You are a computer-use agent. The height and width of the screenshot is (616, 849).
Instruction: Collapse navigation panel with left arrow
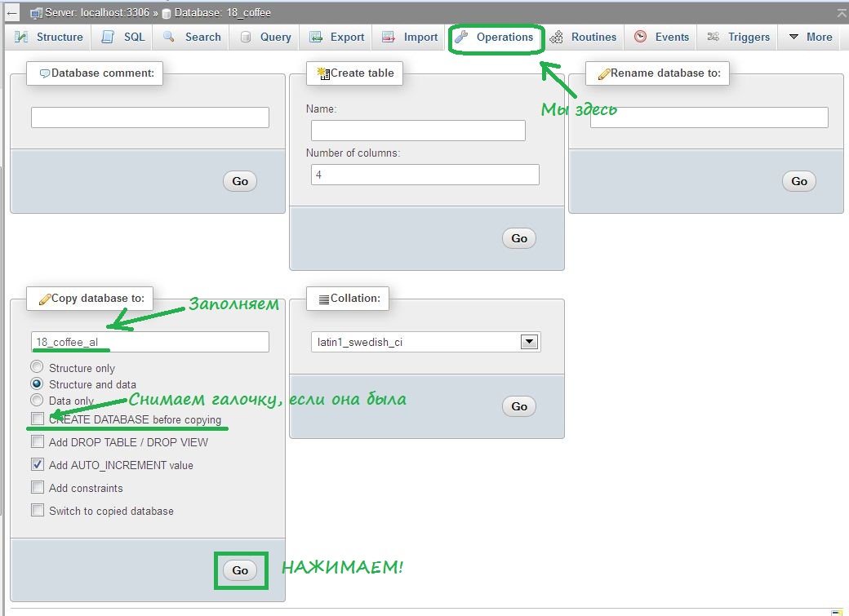[x=12, y=13]
